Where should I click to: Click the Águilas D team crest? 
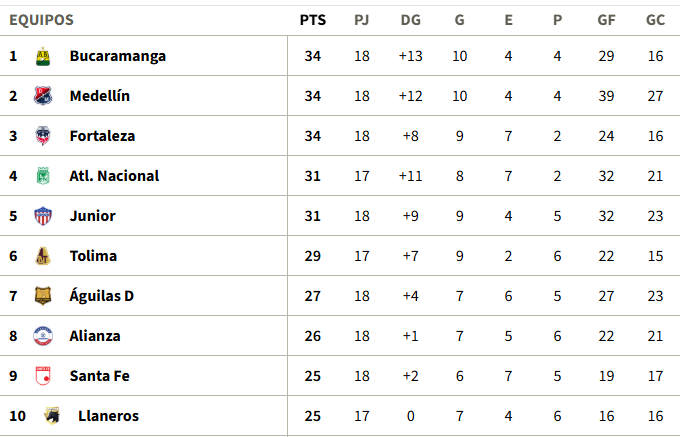pos(43,296)
